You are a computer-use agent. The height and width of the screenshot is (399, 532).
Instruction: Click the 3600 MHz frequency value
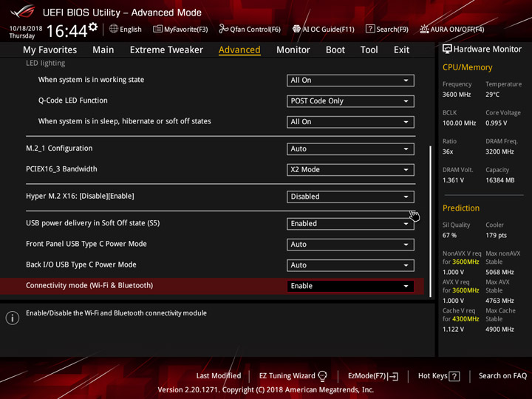click(x=457, y=95)
